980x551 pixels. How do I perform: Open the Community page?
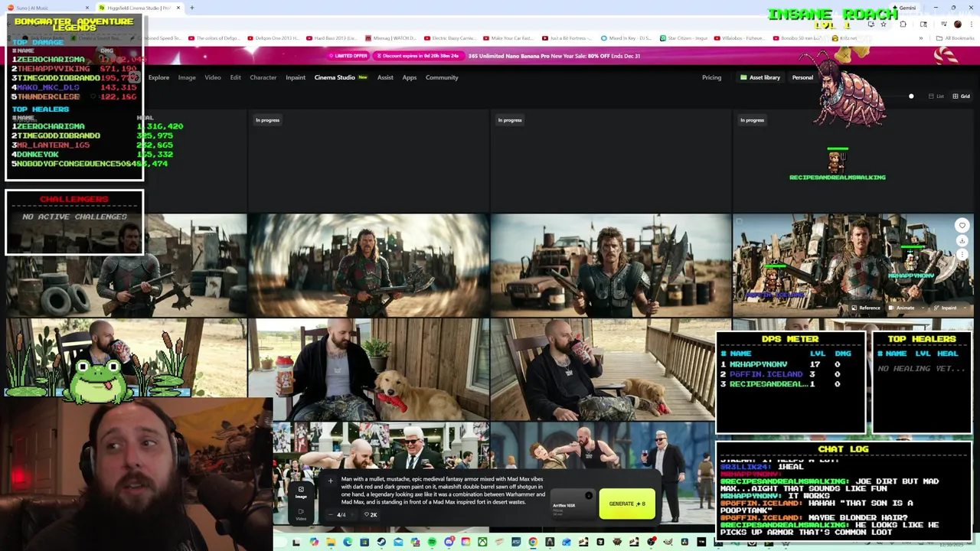pyautogui.click(x=442, y=77)
